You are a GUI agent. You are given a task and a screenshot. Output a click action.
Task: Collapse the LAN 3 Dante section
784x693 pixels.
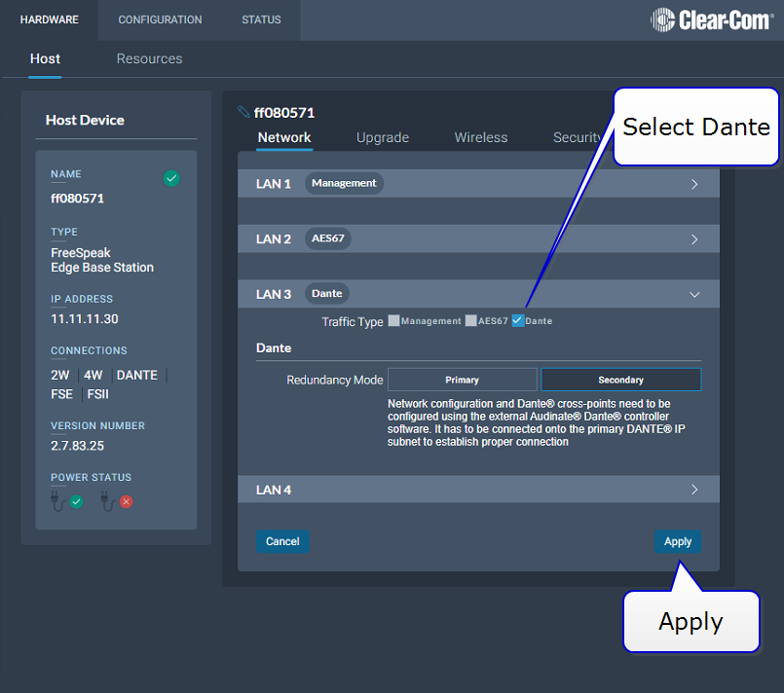click(x=694, y=294)
